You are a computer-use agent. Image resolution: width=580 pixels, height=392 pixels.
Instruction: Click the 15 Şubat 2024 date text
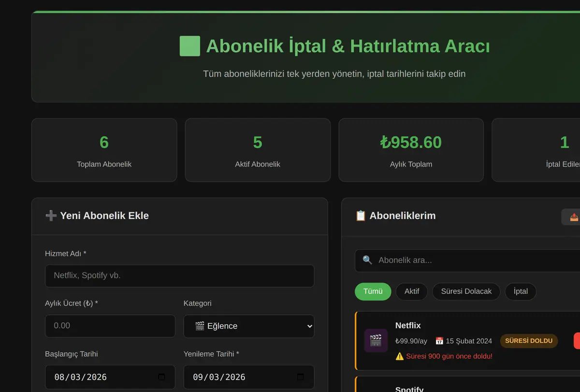(x=469, y=341)
